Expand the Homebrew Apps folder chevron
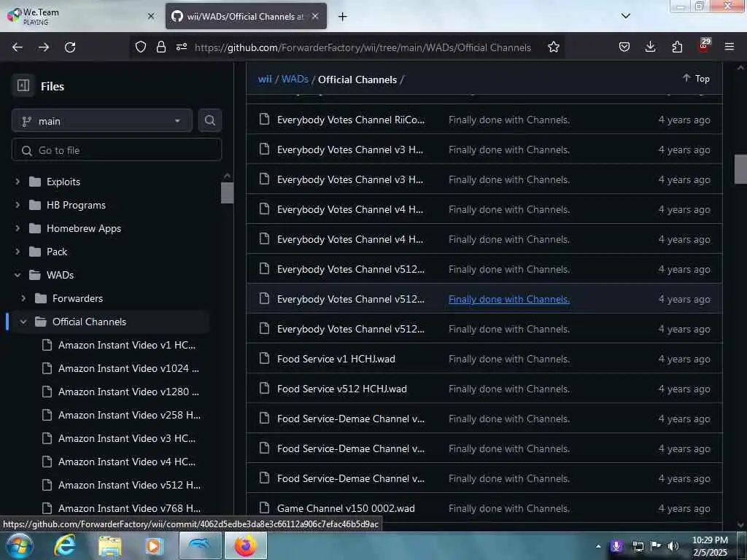The height and width of the screenshot is (560, 747). click(x=18, y=228)
